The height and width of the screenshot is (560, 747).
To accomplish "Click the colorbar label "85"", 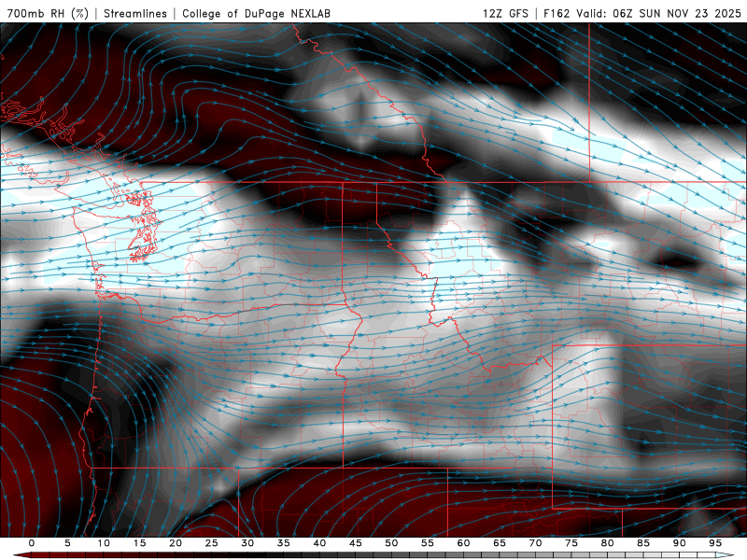I will [x=643, y=543].
